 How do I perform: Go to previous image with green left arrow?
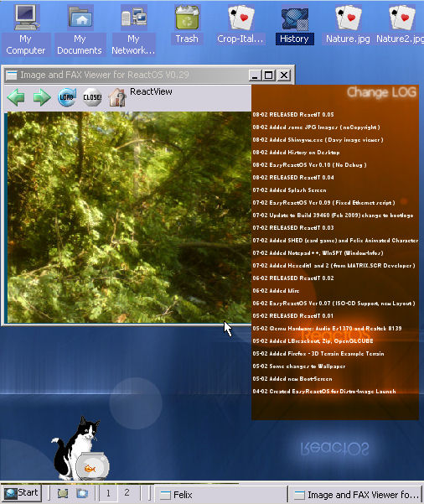(16, 97)
